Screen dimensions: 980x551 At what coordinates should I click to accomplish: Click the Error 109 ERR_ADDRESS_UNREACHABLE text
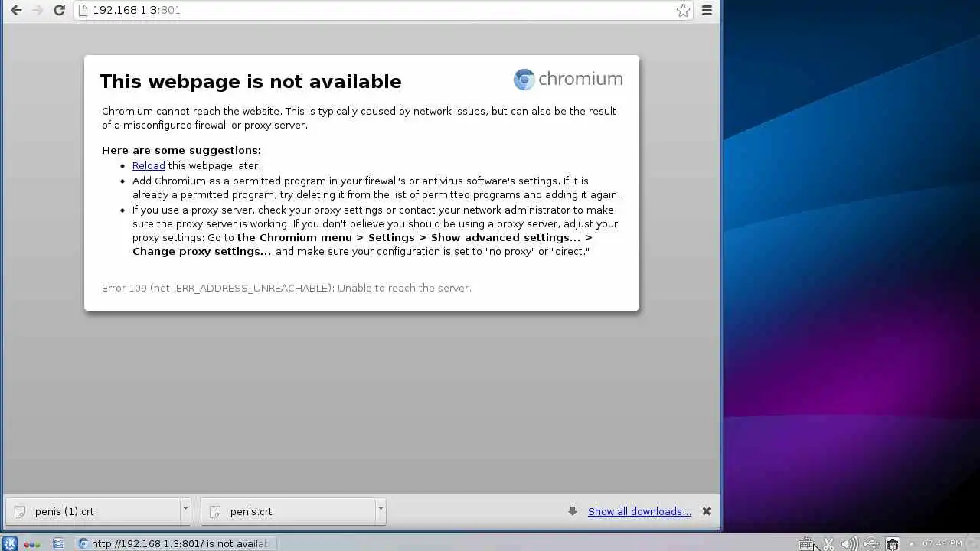pos(286,288)
